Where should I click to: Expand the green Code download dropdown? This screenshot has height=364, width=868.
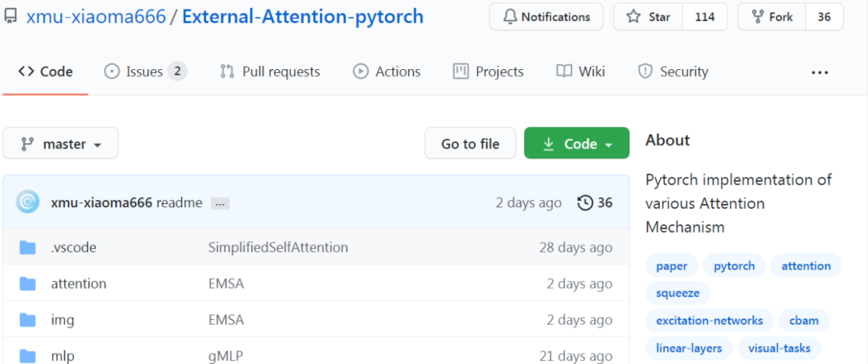pos(576,143)
